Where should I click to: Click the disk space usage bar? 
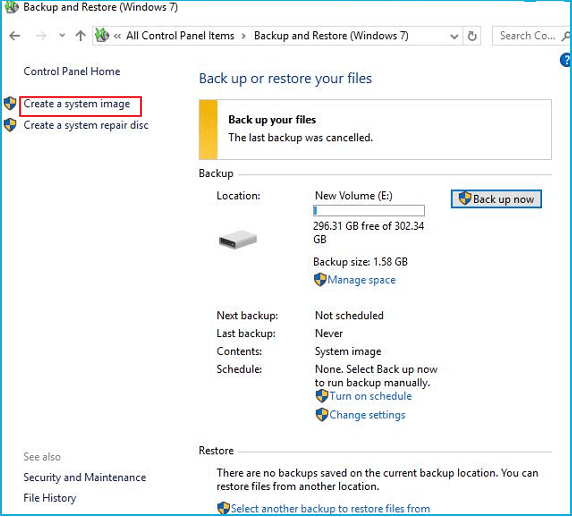tap(369, 211)
